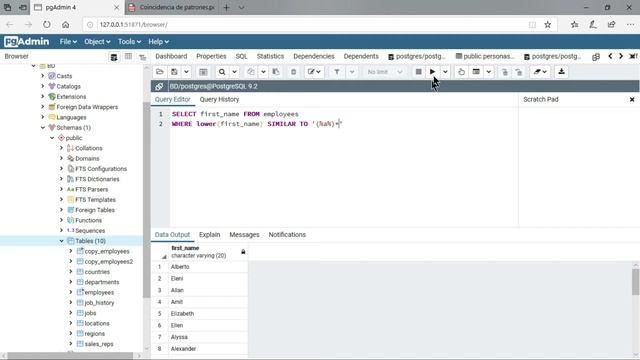This screenshot has width=640, height=360.
Task: Refresh the browser page
Action: (x=47, y=24)
